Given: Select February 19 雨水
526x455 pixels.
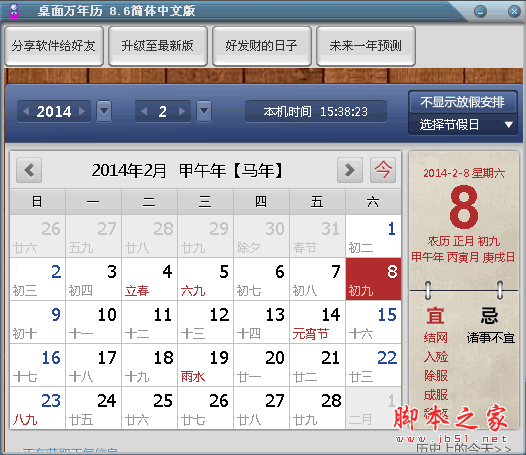Looking at the screenshot, I should [x=206, y=365].
